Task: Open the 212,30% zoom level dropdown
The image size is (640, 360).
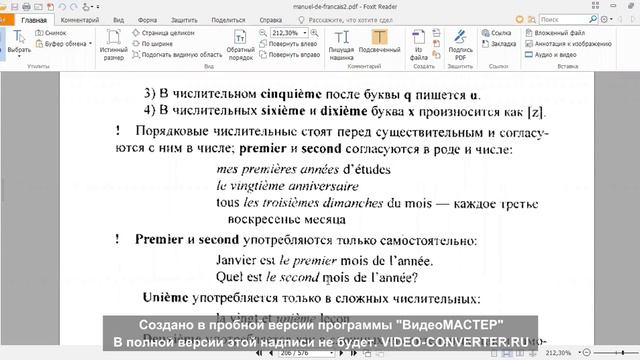Action: (305, 33)
